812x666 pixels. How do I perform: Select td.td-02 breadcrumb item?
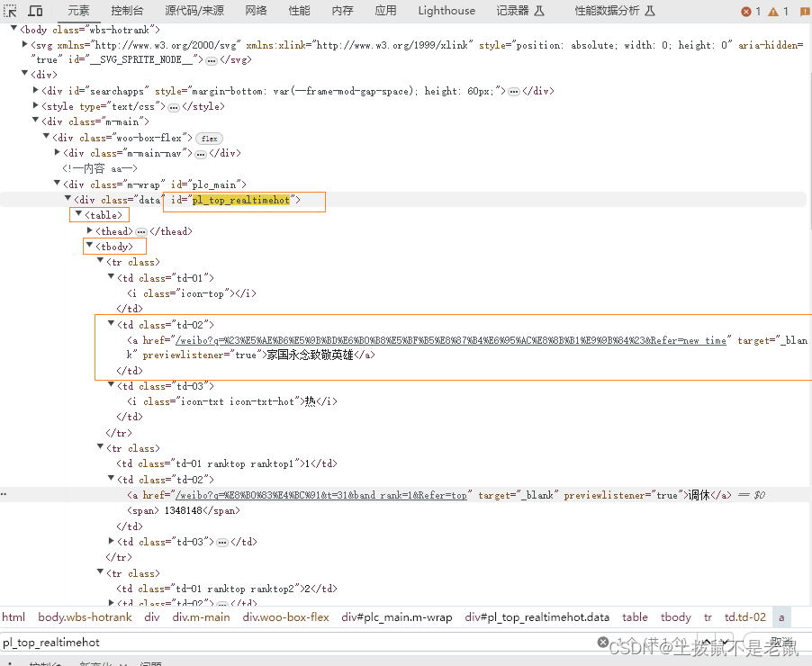click(x=744, y=617)
